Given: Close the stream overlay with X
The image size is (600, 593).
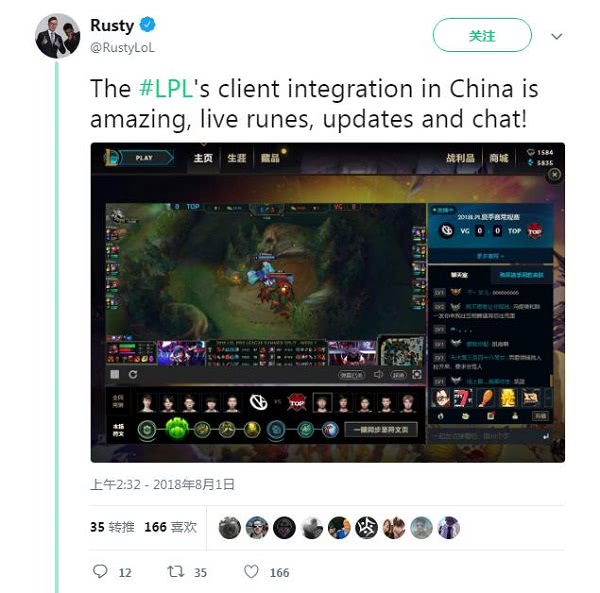Looking at the screenshot, I should [554, 175].
